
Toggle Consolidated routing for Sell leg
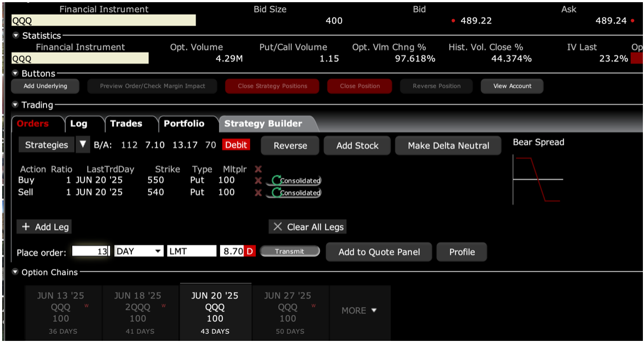tap(294, 193)
